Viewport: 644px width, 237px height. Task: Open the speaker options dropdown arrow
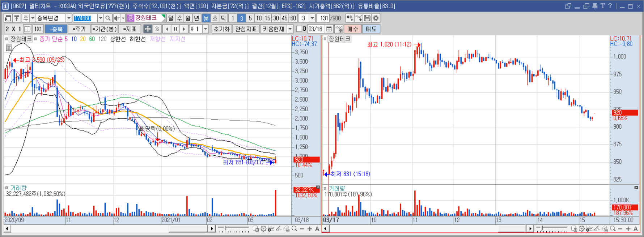coord(123,18)
